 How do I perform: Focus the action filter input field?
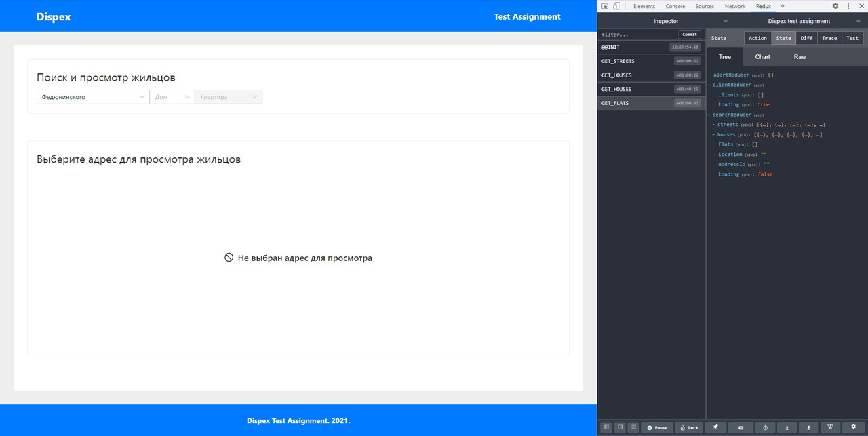click(x=639, y=35)
